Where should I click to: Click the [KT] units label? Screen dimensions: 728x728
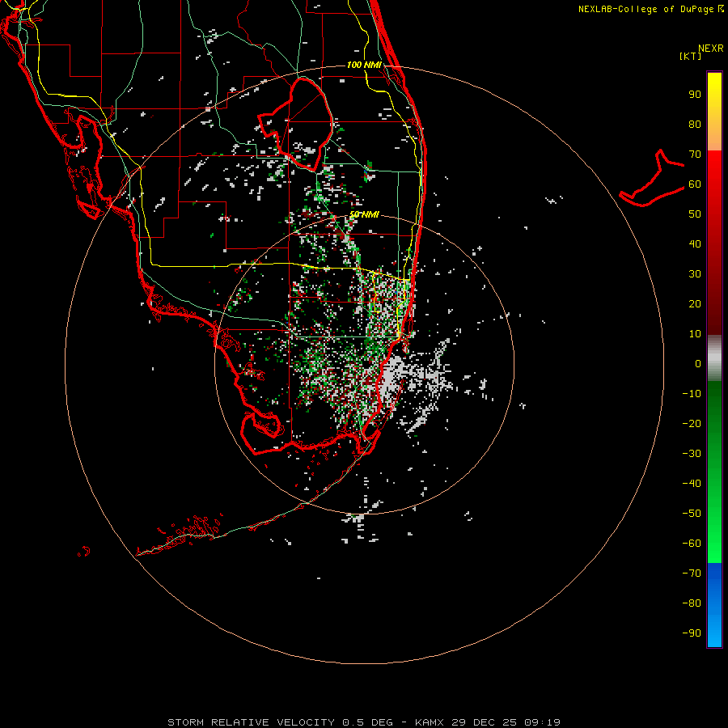(x=691, y=56)
